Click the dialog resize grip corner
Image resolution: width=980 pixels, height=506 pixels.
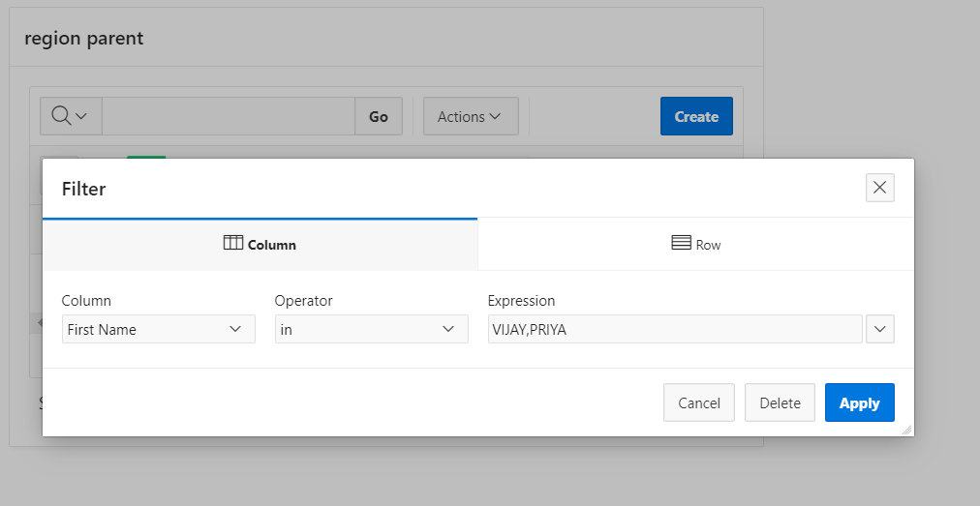pyautogui.click(x=906, y=430)
